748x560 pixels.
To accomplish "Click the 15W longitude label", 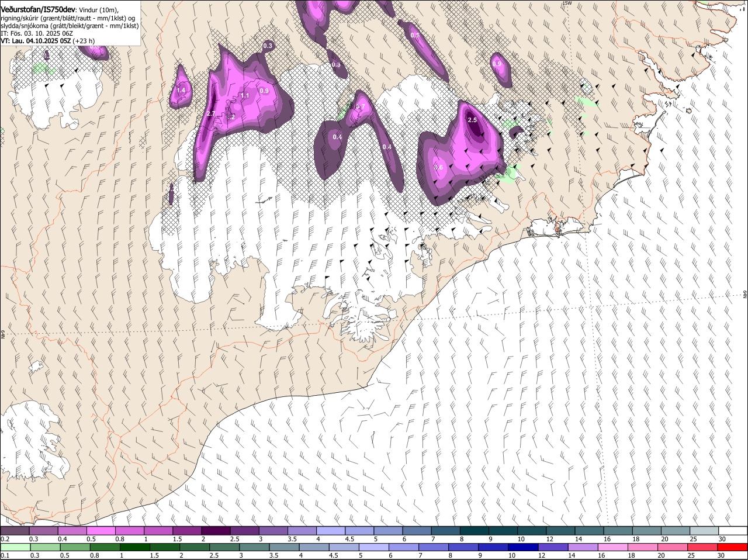I will point(566,4).
